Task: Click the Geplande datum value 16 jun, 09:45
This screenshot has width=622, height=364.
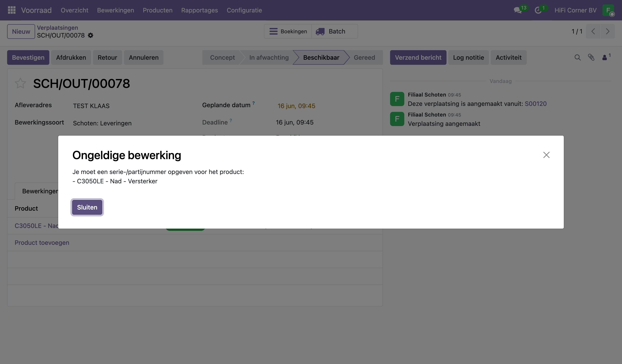Action: click(296, 106)
